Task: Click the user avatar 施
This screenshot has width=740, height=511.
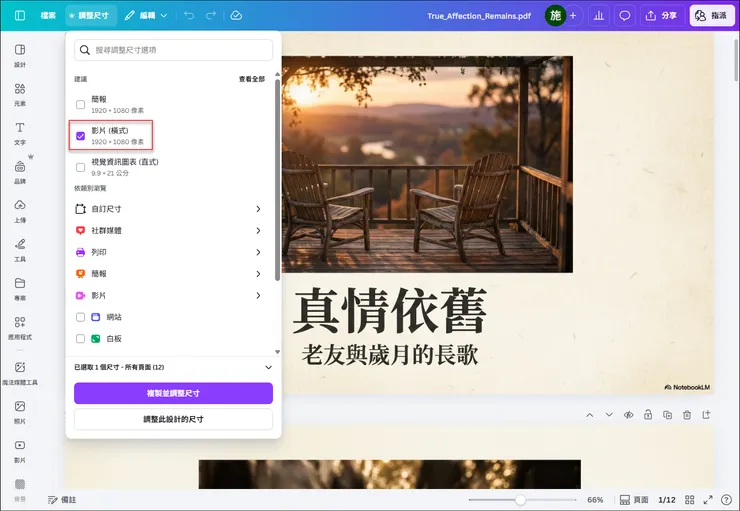Action: point(555,16)
